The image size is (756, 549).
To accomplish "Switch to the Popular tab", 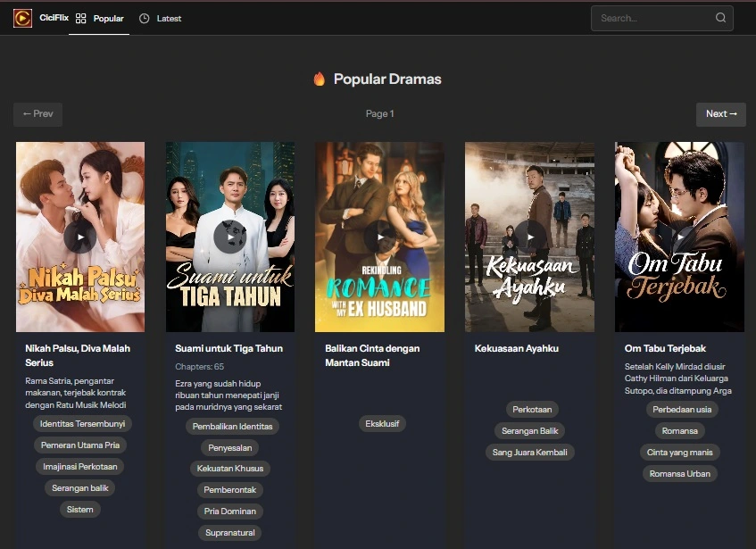I will [x=108, y=18].
